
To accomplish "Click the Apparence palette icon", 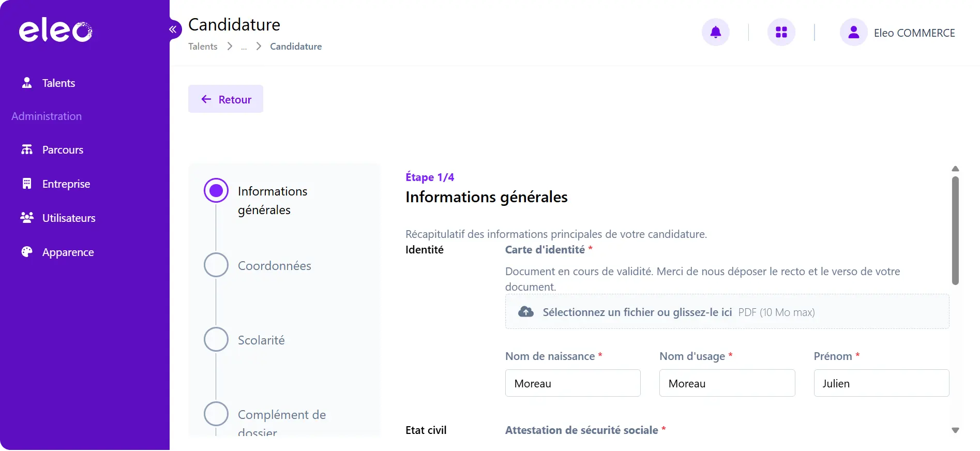I will [x=27, y=252].
